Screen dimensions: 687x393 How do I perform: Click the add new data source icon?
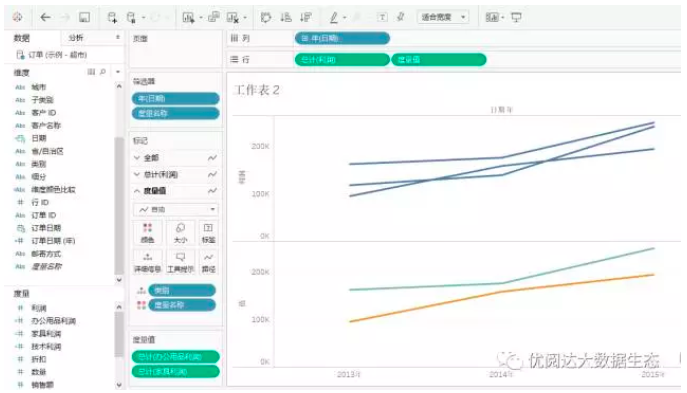pos(112,17)
